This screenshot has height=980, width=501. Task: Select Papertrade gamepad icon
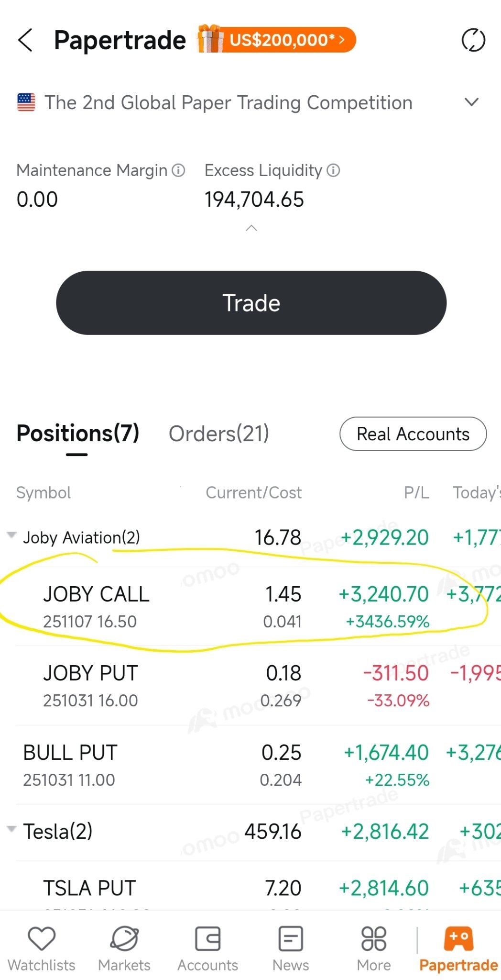tap(458, 938)
